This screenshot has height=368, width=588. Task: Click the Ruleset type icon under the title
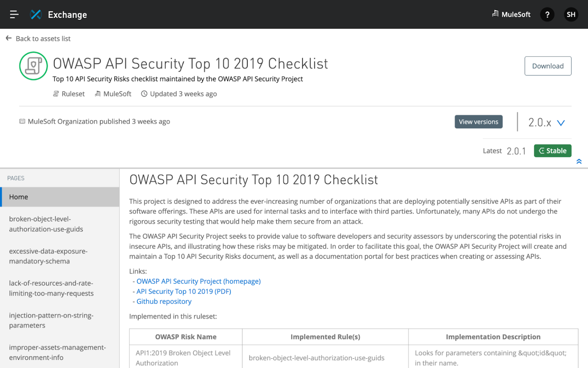(56, 94)
